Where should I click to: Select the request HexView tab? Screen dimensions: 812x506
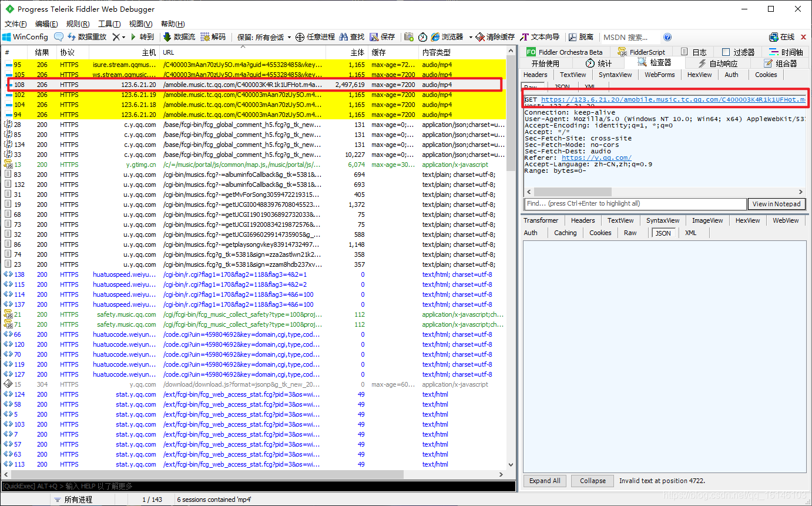point(699,75)
